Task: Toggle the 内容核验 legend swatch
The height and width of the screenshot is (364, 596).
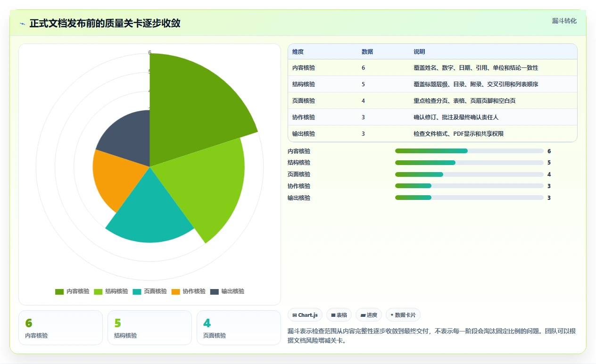Action: 59,291
